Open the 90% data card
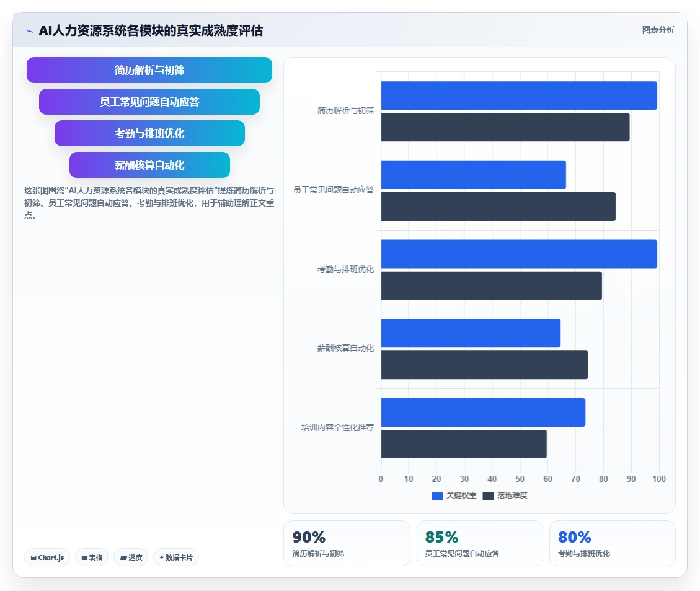The image size is (700, 591). pos(347,543)
